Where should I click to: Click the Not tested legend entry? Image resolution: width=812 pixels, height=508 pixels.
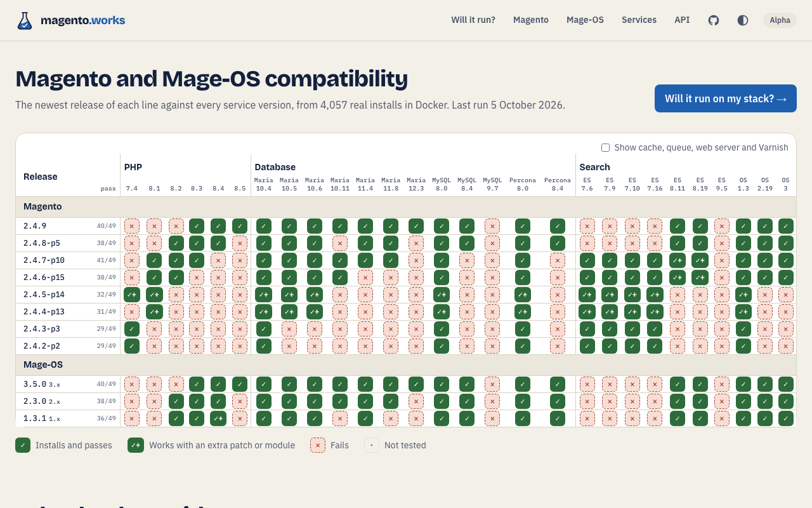[395, 445]
